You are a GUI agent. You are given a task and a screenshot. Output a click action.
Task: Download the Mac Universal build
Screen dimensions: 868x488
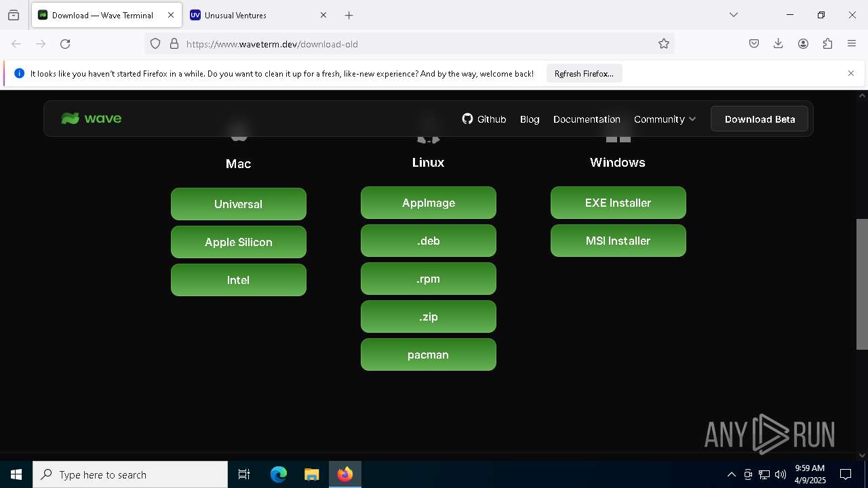(x=239, y=204)
